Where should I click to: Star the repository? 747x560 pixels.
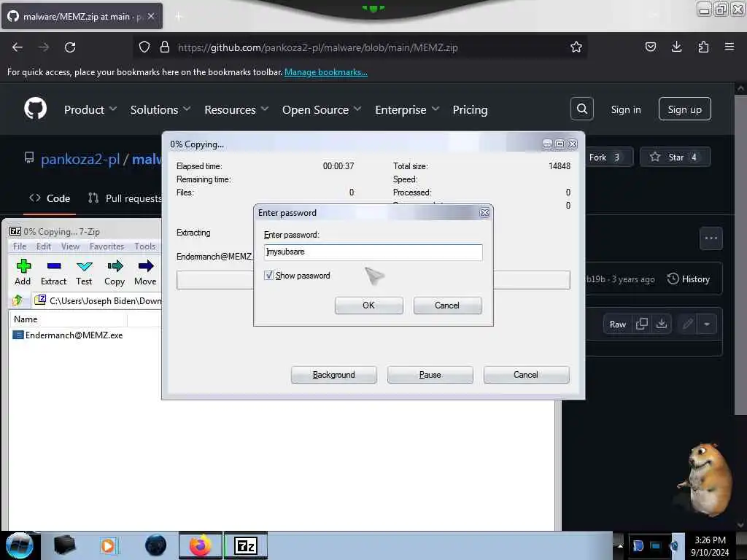coord(675,157)
